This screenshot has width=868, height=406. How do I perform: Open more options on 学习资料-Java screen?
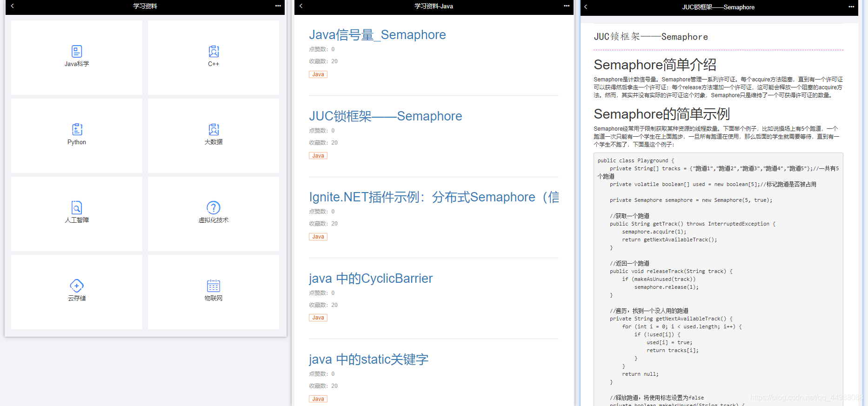tap(567, 6)
